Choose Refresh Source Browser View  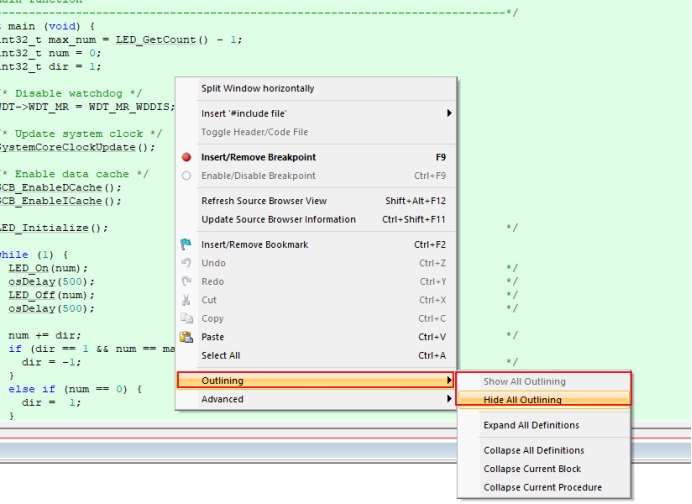264,201
